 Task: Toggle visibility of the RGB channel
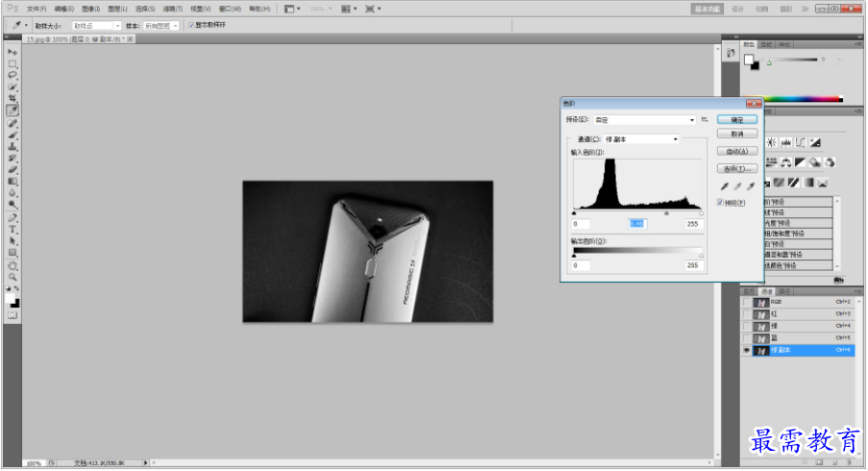click(x=747, y=302)
